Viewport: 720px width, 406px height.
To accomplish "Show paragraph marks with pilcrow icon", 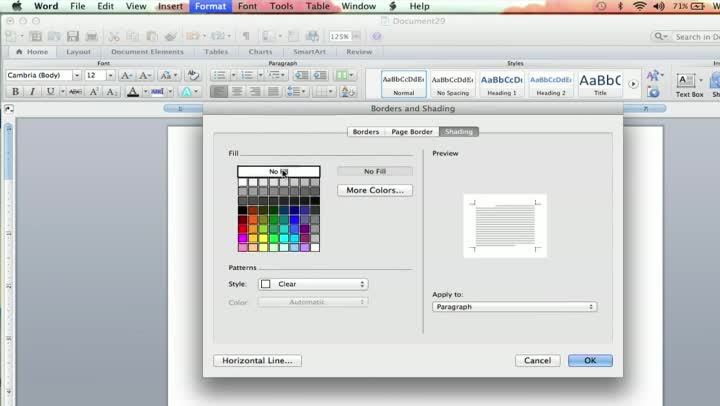I will [246, 36].
